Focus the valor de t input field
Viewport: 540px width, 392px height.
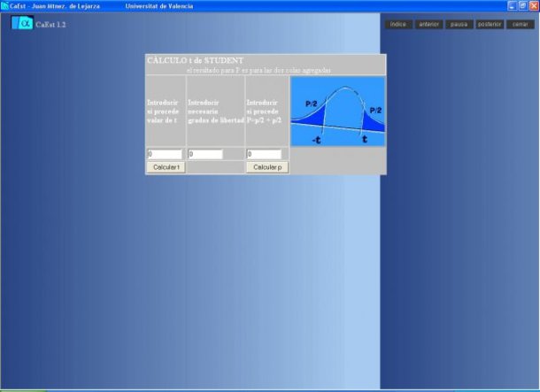click(165, 154)
